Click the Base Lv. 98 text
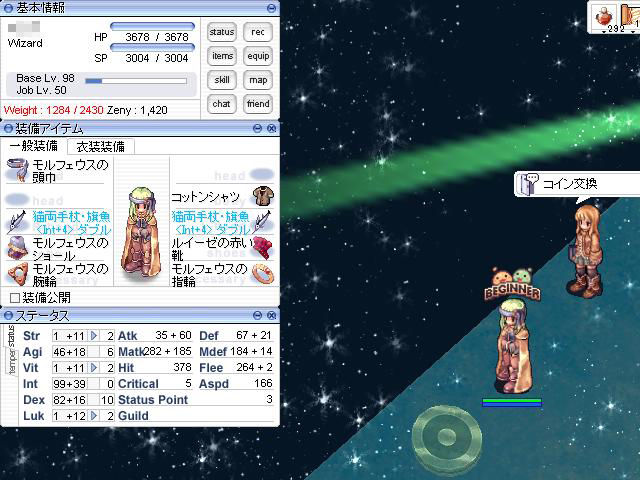This screenshot has height=480, width=640. tap(45, 78)
